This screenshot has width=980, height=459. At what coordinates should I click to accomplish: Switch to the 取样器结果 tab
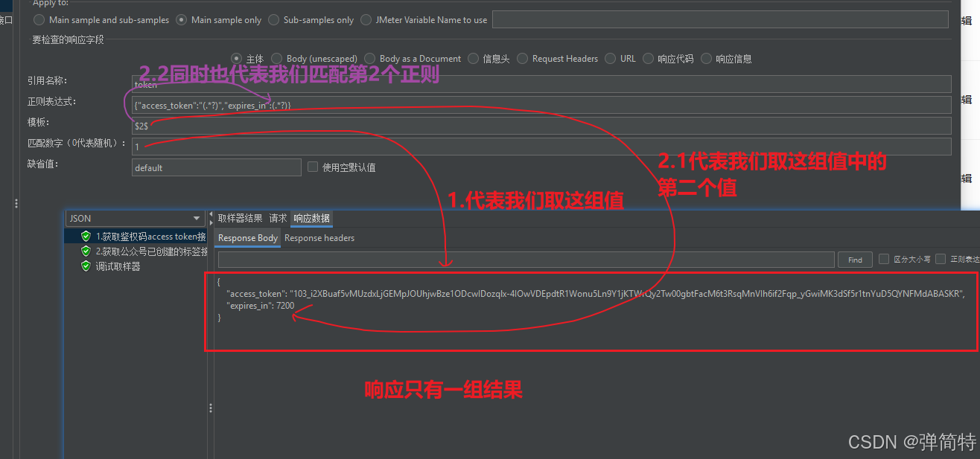click(x=241, y=218)
